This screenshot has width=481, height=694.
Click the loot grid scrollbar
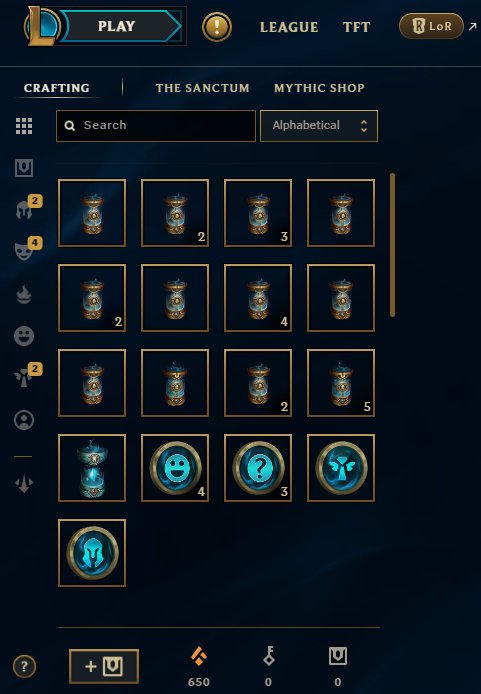(392, 245)
